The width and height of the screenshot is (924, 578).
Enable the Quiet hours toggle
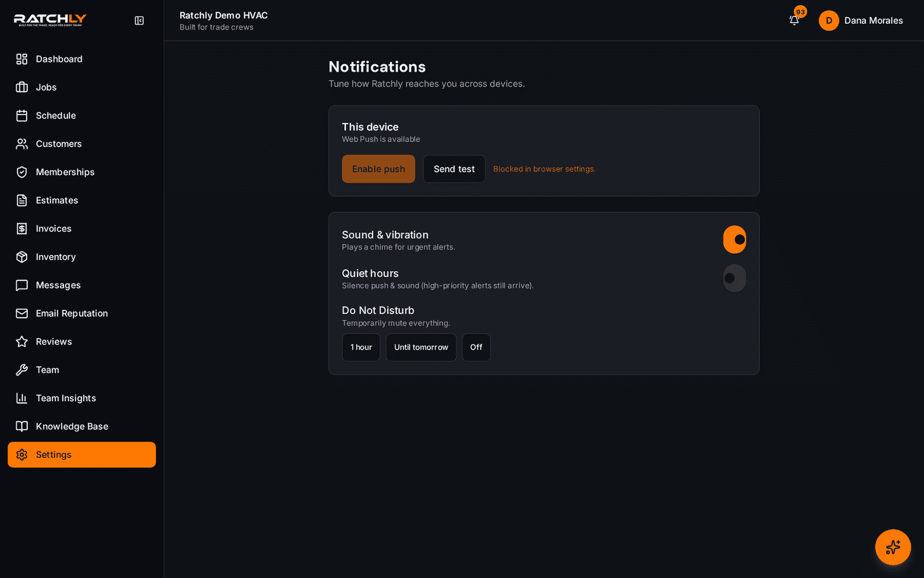pyautogui.click(x=735, y=278)
